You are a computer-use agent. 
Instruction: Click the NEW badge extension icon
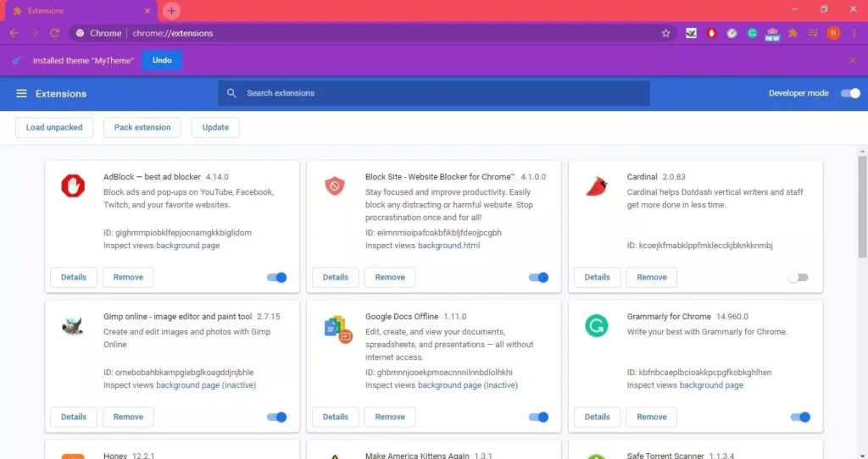(x=772, y=34)
